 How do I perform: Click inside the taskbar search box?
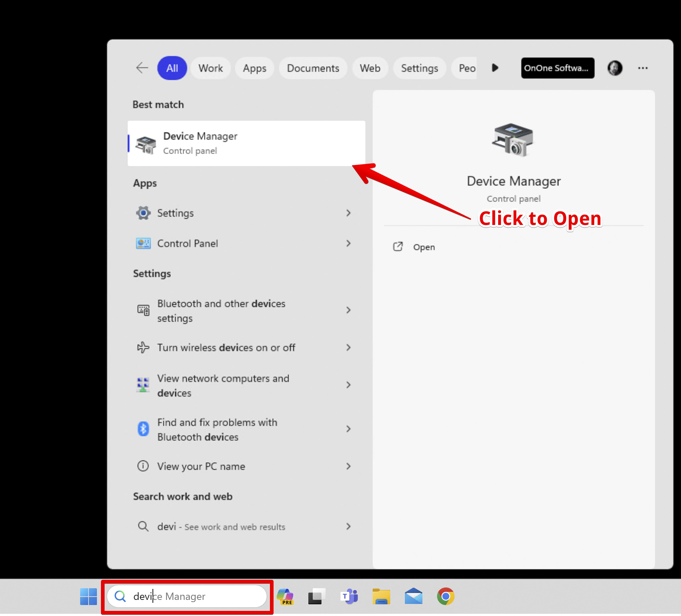[187, 596]
